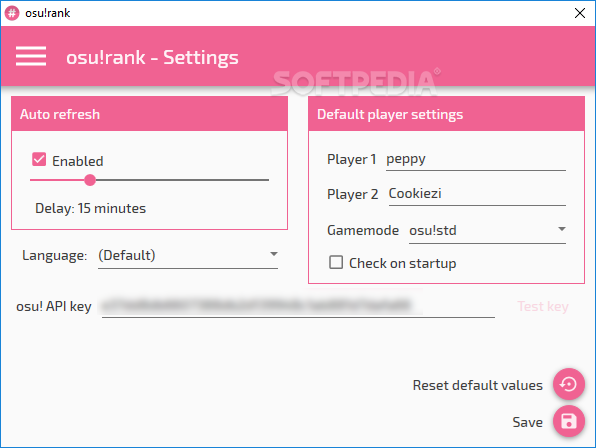
Task: Click the Auto refresh panel header
Action: coord(149,114)
